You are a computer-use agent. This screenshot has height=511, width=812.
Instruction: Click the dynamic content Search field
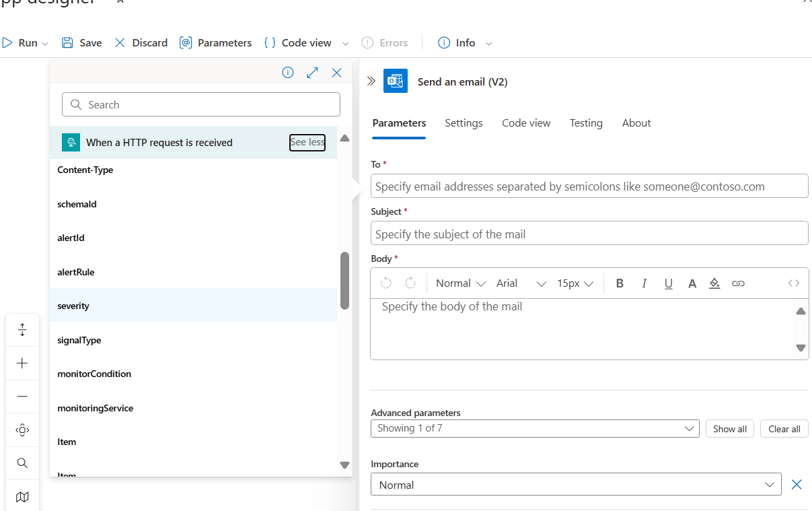click(x=201, y=104)
